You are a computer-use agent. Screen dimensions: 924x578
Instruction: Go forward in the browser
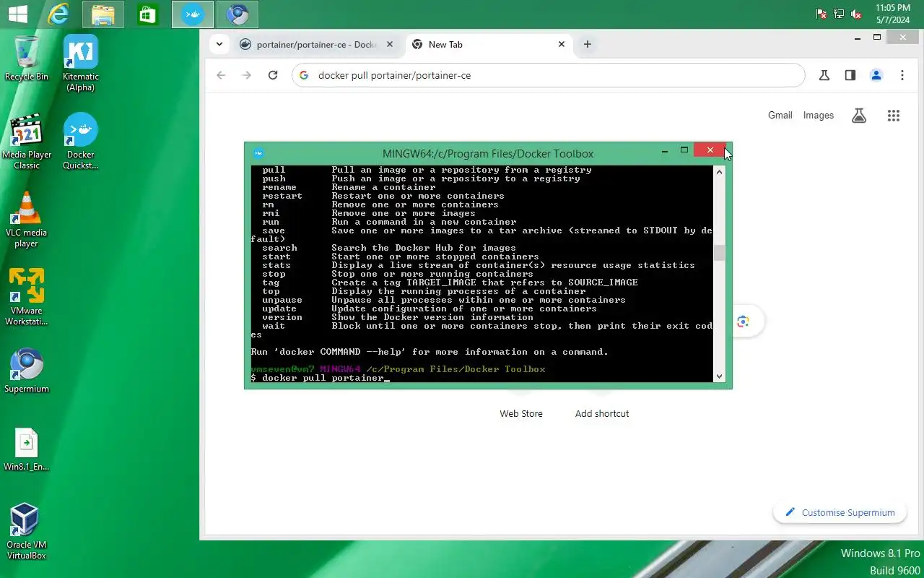pos(247,75)
